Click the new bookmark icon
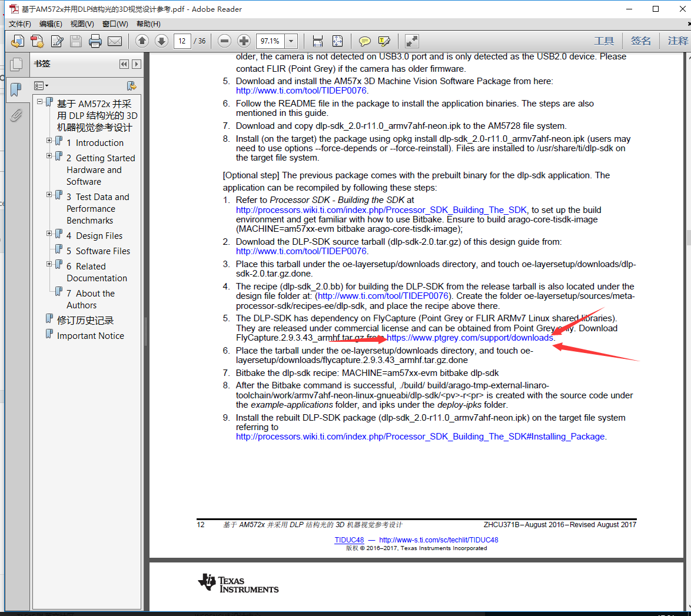 click(x=131, y=86)
